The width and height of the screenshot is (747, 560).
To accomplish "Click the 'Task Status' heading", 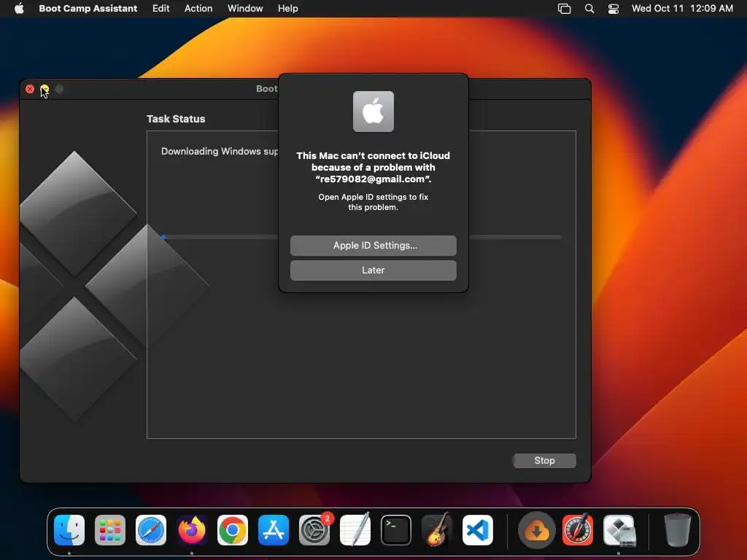I will pyautogui.click(x=176, y=119).
